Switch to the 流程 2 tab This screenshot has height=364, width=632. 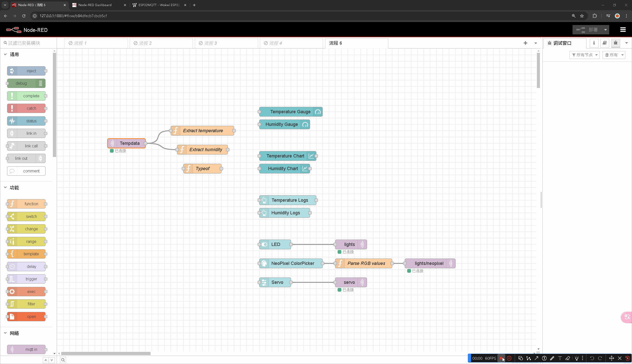click(x=145, y=43)
